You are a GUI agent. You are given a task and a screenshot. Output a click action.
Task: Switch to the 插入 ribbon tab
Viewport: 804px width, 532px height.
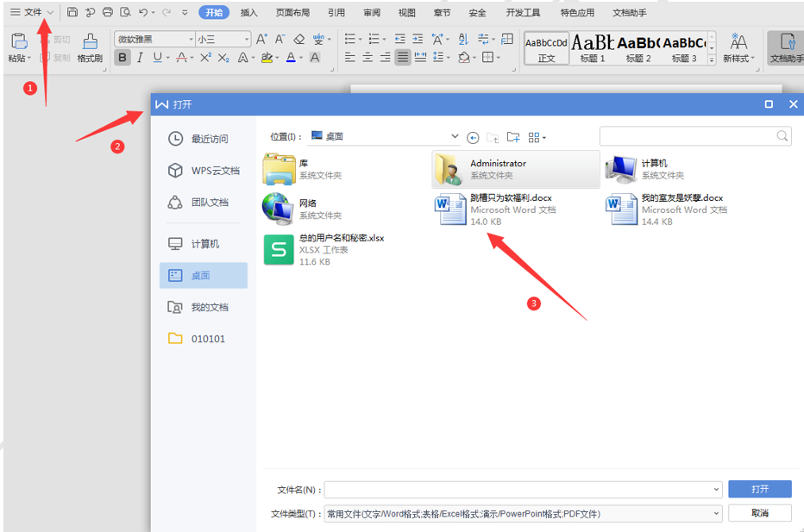pyautogui.click(x=248, y=12)
